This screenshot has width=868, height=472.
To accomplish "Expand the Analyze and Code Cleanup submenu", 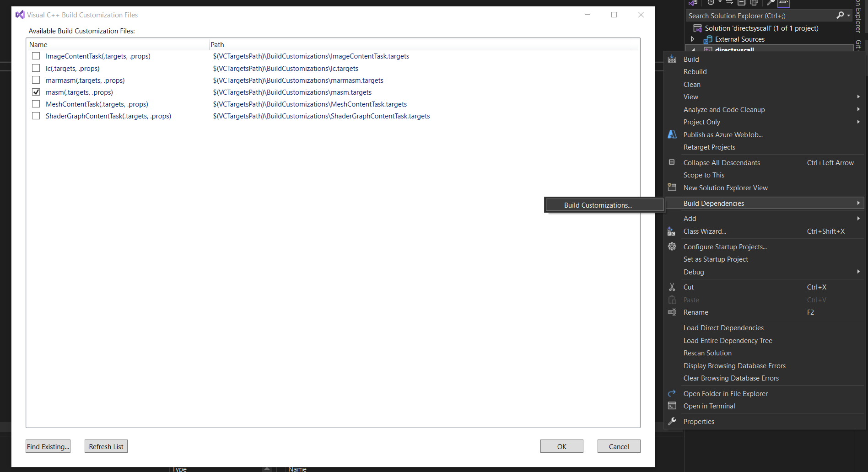I will 858,109.
